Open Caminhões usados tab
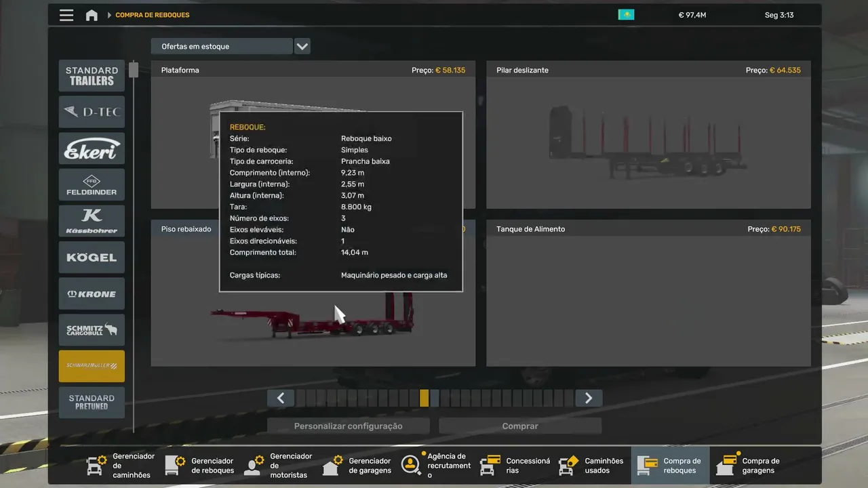Image resolution: width=868 pixels, height=488 pixels. 593,466
